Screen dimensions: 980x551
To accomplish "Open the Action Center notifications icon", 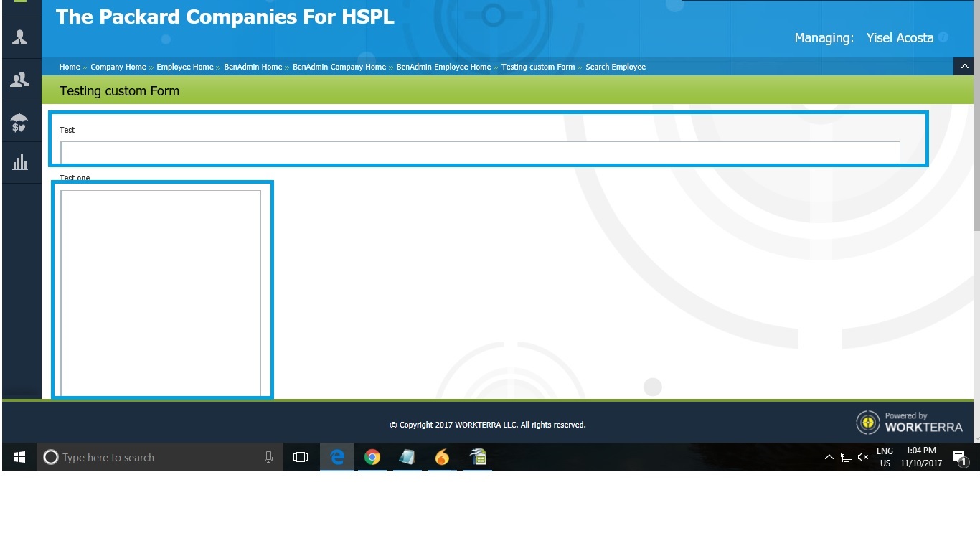I will (x=960, y=457).
